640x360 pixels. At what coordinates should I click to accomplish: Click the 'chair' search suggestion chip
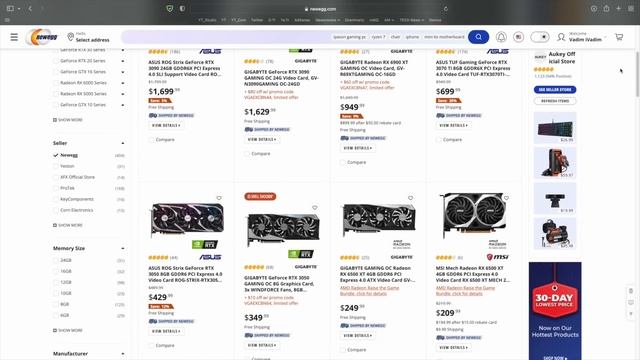click(395, 37)
